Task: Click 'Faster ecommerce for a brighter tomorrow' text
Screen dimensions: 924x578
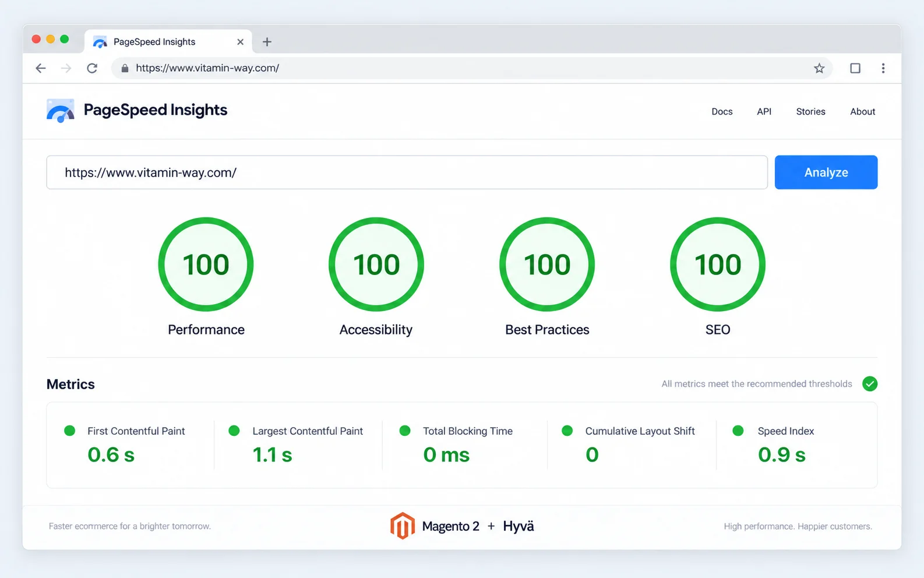Action: (x=130, y=526)
